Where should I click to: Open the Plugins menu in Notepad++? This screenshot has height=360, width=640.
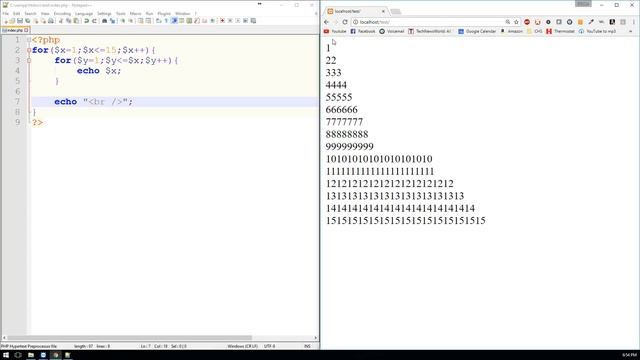164,13
